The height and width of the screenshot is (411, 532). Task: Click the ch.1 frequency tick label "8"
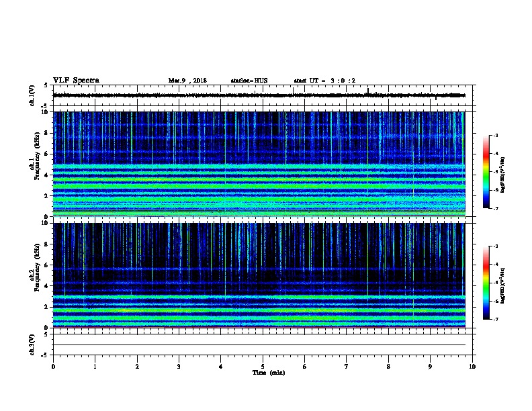point(47,133)
